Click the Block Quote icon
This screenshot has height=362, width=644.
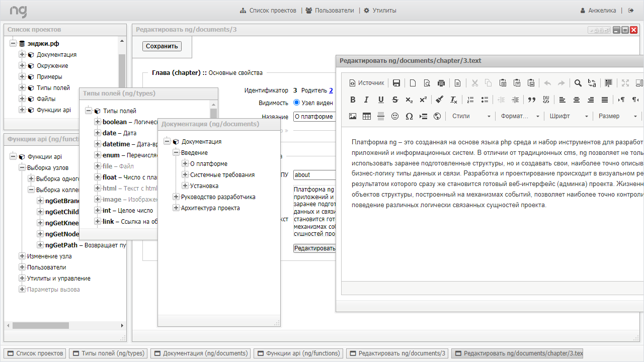click(x=532, y=100)
